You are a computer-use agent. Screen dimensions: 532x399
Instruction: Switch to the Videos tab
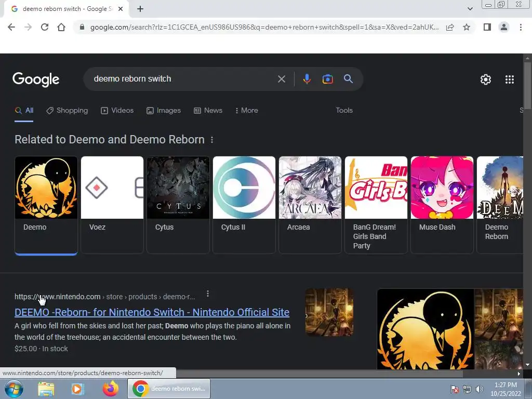click(x=117, y=111)
